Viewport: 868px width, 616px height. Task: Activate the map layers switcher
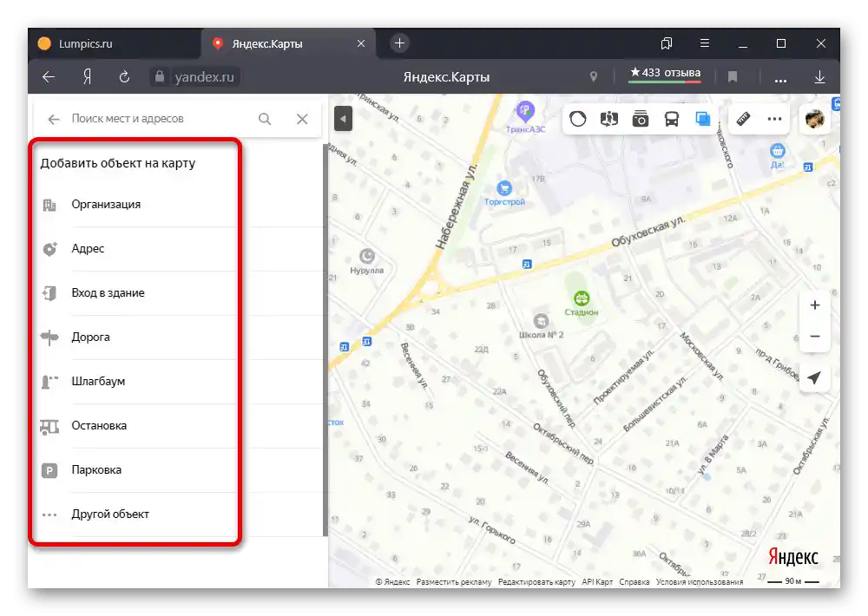coord(703,118)
